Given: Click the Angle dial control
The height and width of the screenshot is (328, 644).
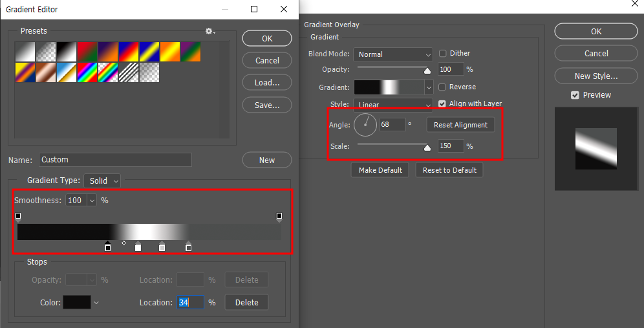Looking at the screenshot, I should click(x=365, y=125).
